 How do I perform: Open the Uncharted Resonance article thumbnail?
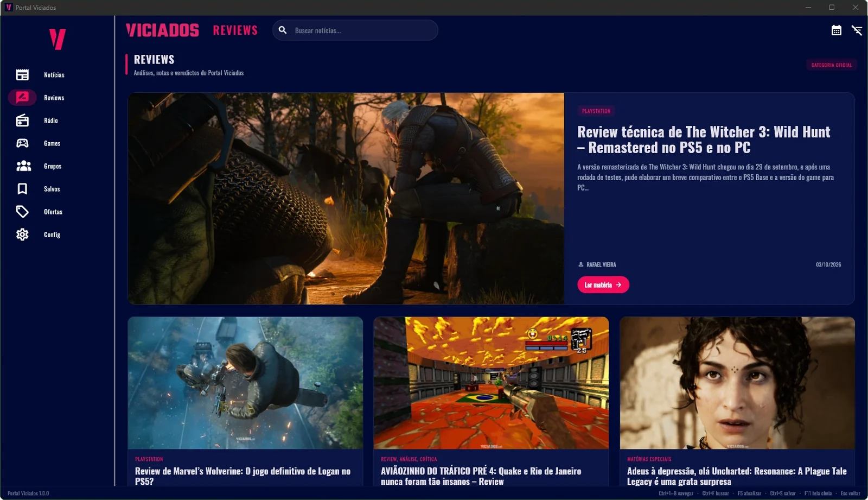click(737, 383)
